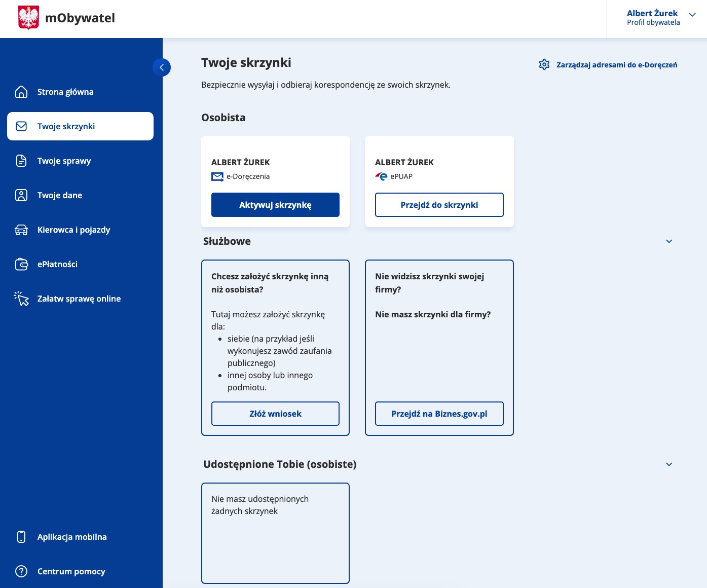Click 'Nie masz udostępnionych żadnych skrzynek' text
Viewport: 707px width, 588px height.
pyautogui.click(x=260, y=505)
